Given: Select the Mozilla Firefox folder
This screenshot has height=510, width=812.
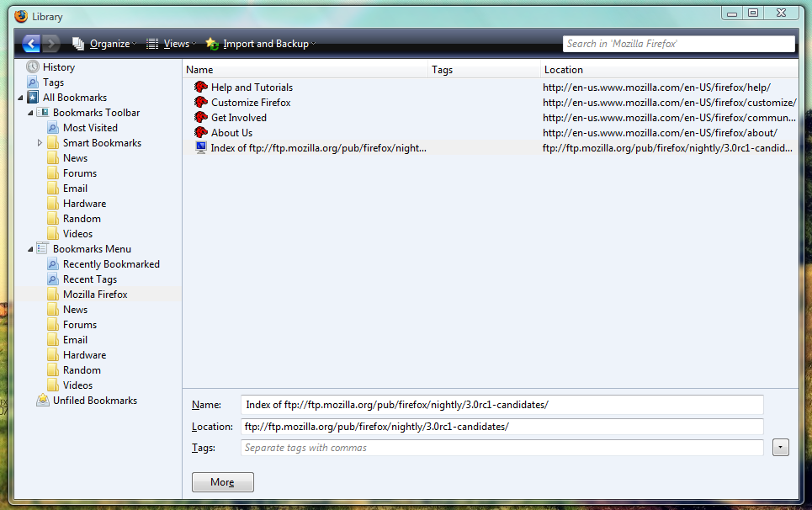Looking at the screenshot, I should tap(95, 295).
